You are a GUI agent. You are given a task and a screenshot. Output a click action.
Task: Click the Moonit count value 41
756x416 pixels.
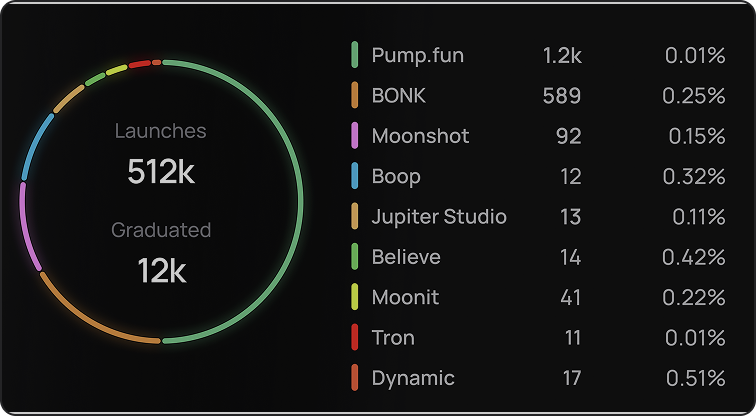pyautogui.click(x=570, y=297)
